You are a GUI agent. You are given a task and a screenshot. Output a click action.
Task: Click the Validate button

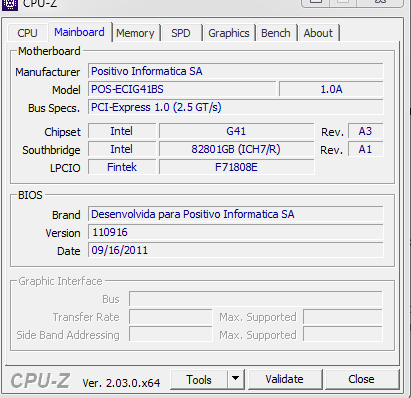click(x=285, y=379)
